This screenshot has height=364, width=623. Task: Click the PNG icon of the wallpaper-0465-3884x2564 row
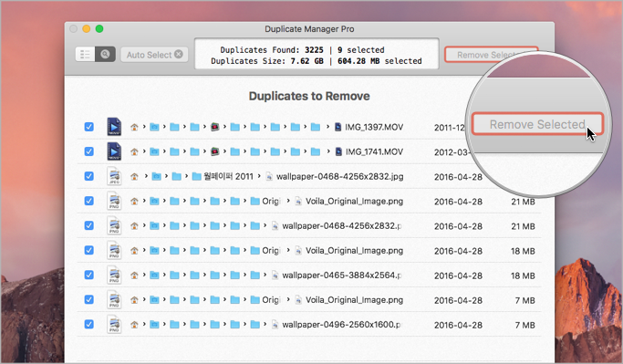114,275
